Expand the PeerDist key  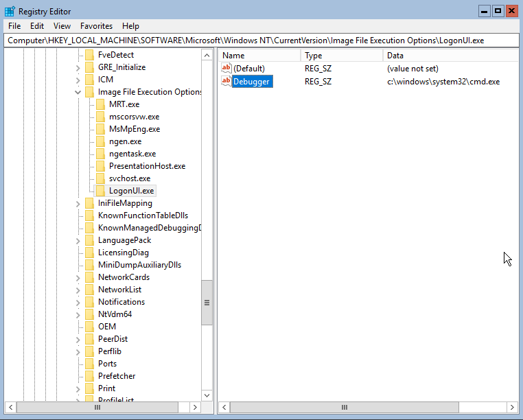click(78, 339)
